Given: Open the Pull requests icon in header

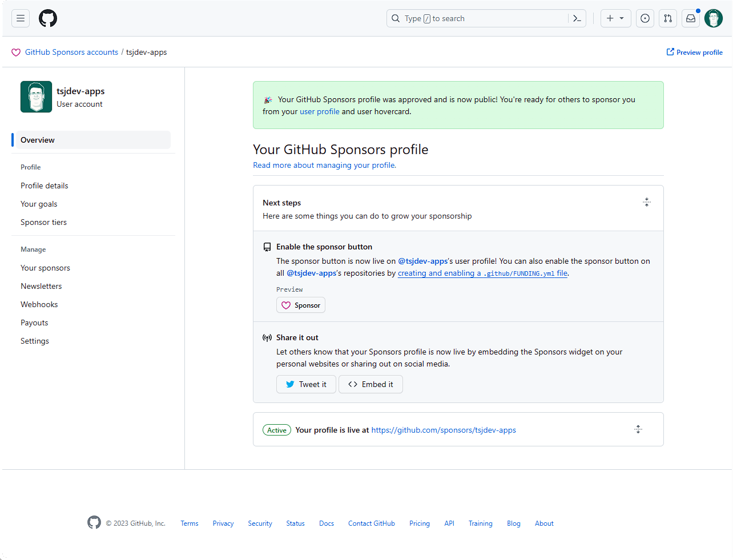Looking at the screenshot, I should click(x=668, y=18).
